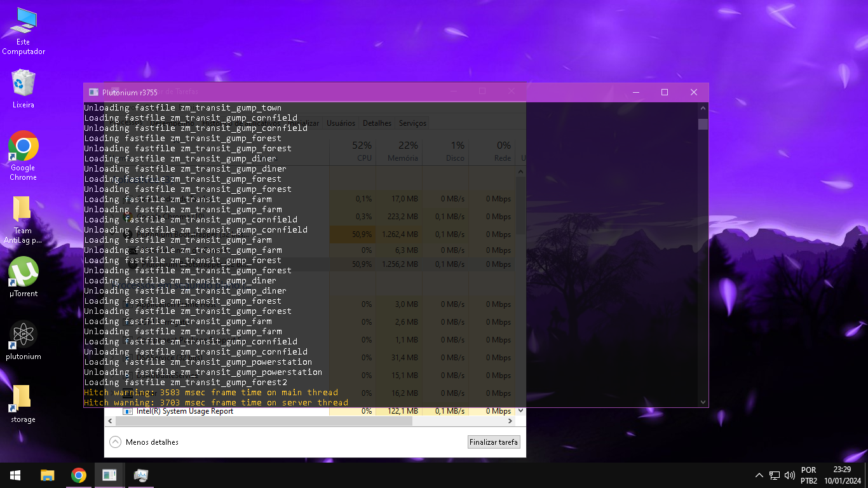Click the performance monitor taskbar icon

[140, 475]
